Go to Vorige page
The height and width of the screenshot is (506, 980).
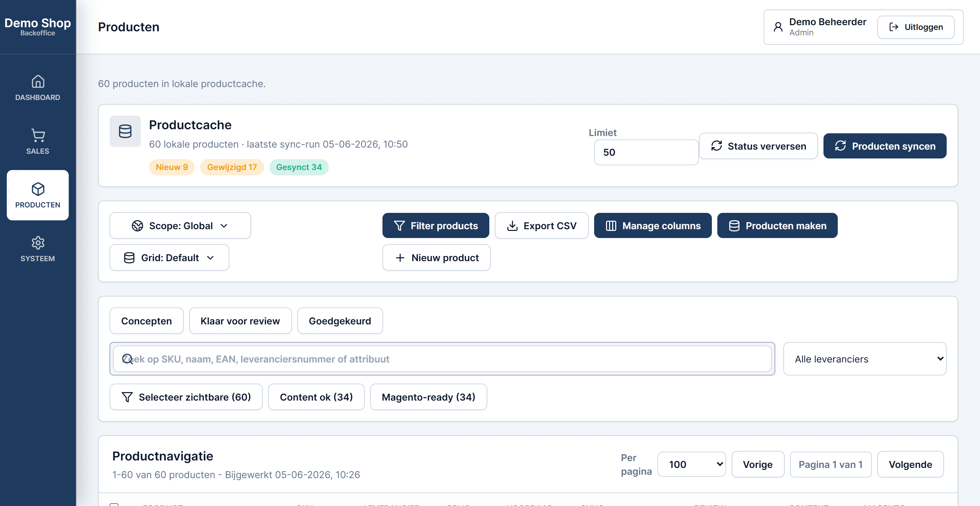point(757,464)
